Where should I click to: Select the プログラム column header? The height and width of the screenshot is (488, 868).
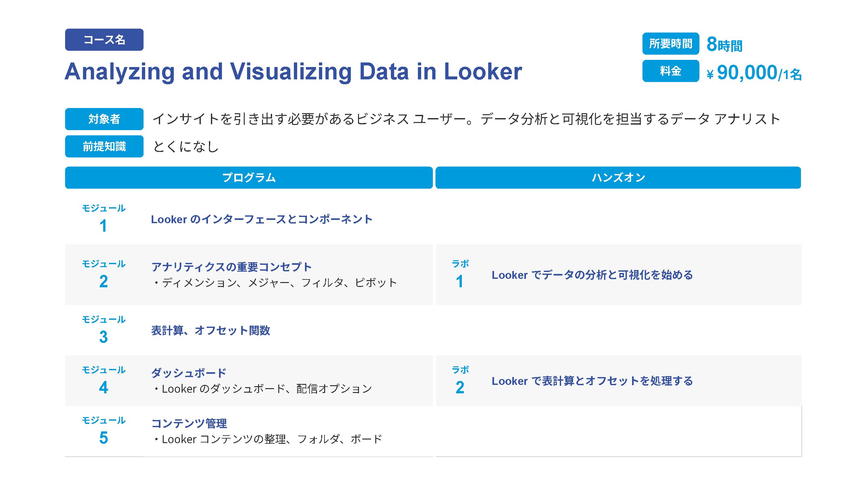click(x=249, y=178)
